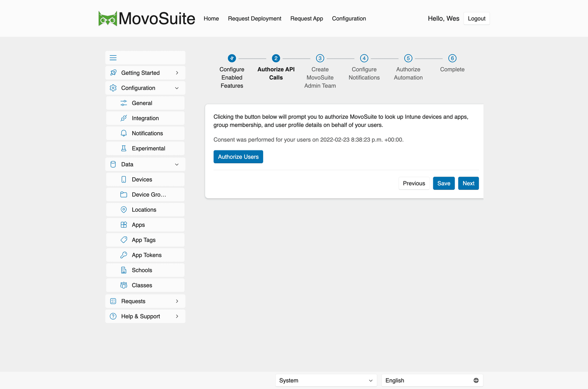Open the Classes page
The image size is (588, 389).
[x=146, y=285]
